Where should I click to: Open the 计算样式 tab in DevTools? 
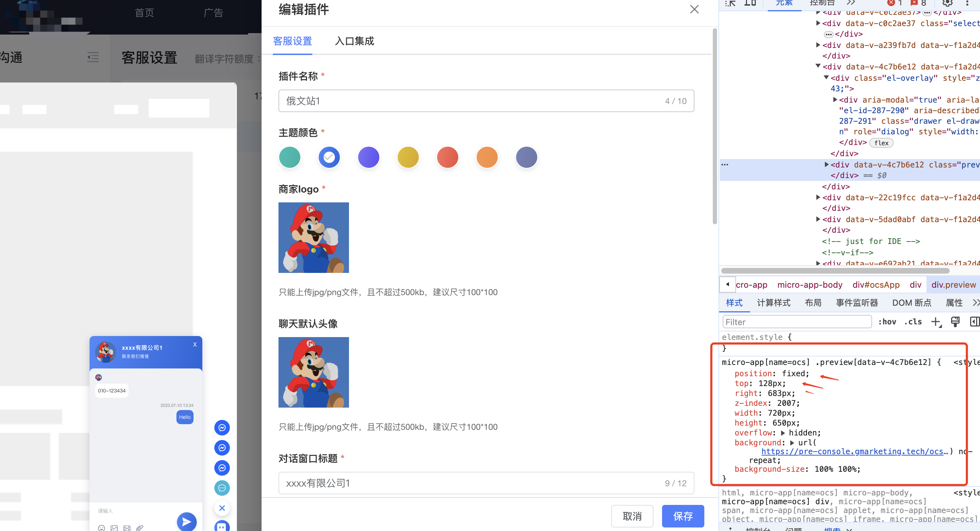coord(773,303)
